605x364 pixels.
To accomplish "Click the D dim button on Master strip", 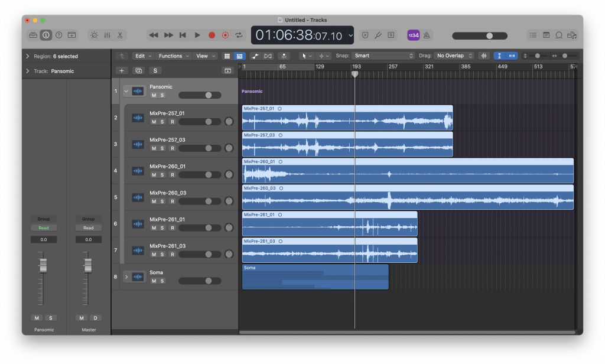I will point(95,318).
